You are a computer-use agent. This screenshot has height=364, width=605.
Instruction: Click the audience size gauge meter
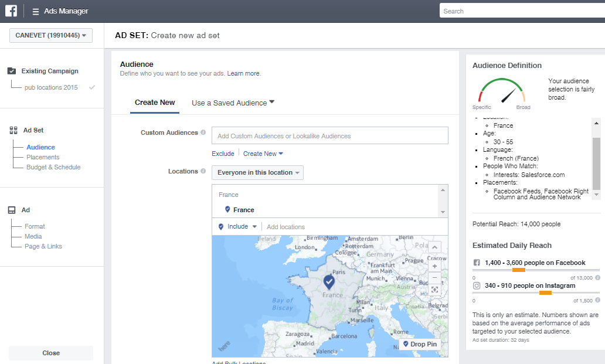(x=502, y=91)
